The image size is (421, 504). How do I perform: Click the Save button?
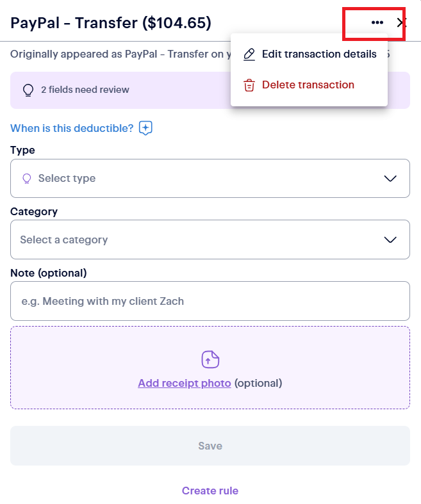210,446
